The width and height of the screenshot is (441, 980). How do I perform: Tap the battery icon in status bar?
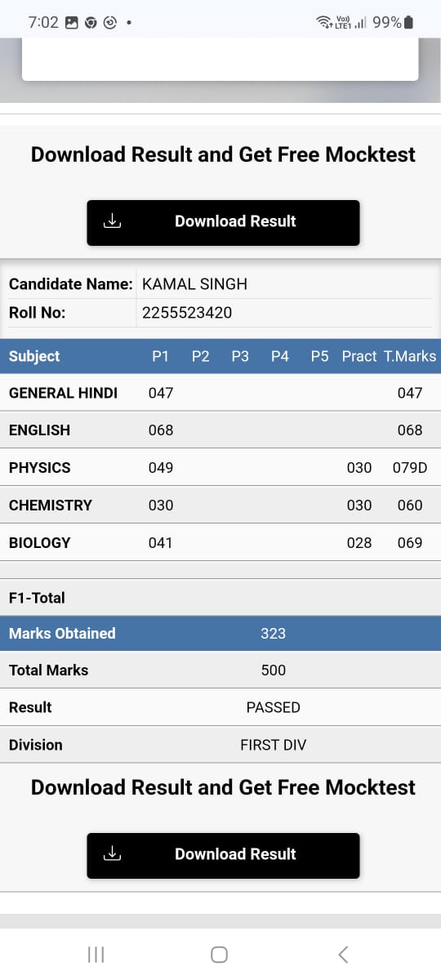(x=408, y=23)
